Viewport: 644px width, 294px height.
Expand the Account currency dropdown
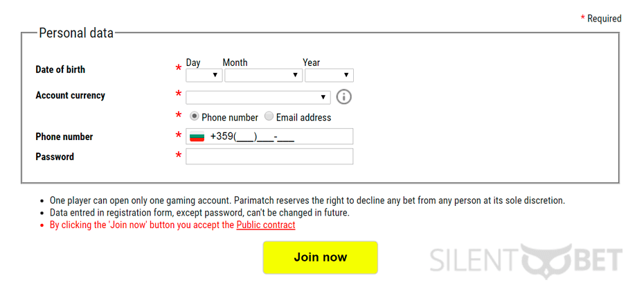258,98
